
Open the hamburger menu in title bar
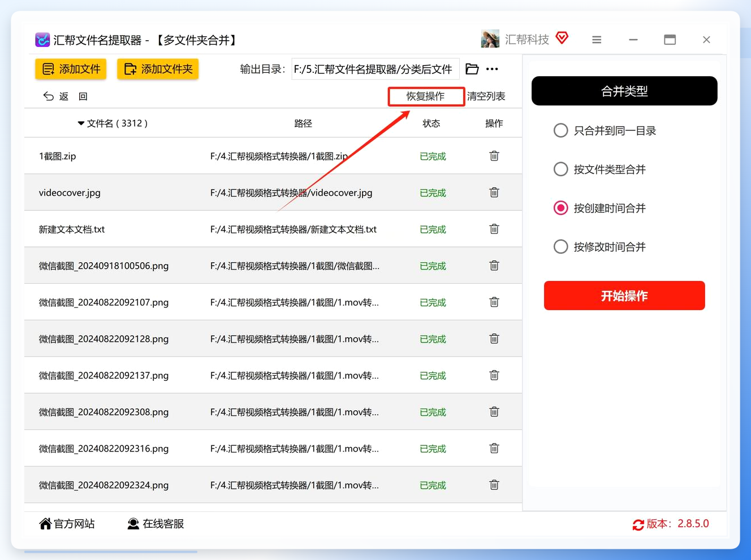pos(597,40)
